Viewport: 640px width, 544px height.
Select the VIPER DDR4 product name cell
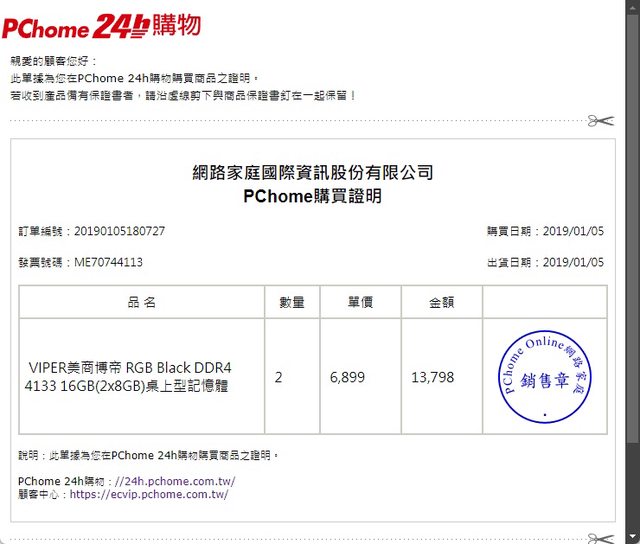[x=129, y=376]
